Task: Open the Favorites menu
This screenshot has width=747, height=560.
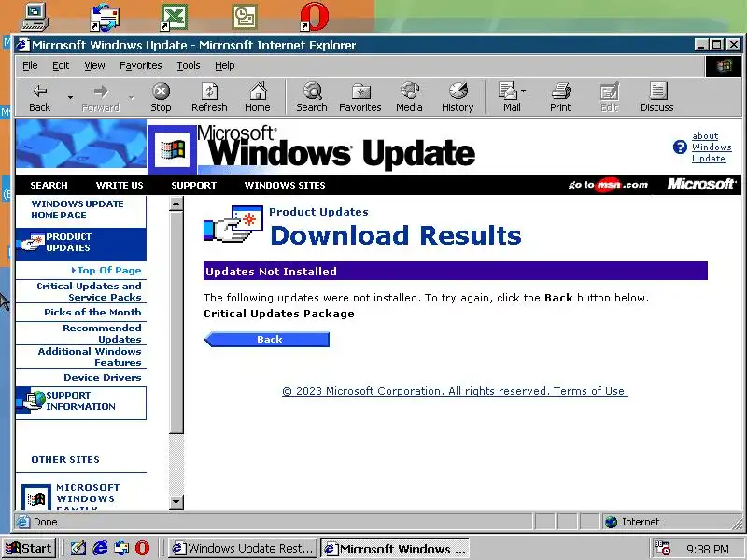Action: (x=141, y=65)
